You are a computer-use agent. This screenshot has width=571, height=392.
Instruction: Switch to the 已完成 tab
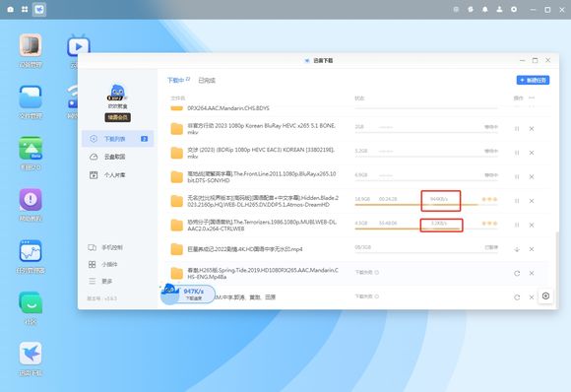(207, 80)
